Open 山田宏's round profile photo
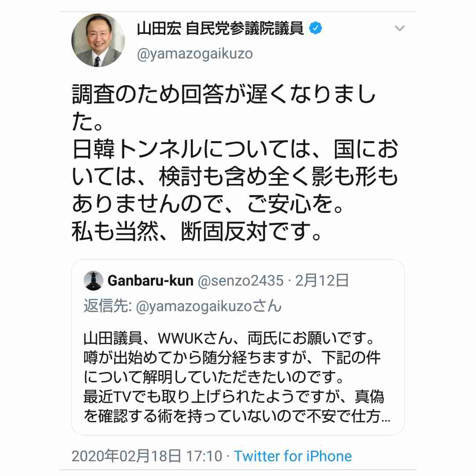The image size is (476, 476). coord(98,40)
